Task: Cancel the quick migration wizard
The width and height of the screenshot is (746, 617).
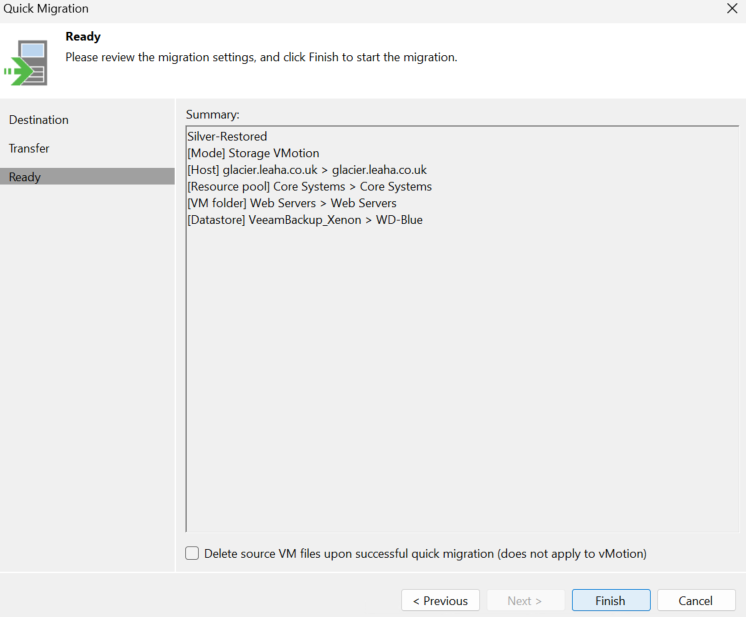Action: (696, 600)
